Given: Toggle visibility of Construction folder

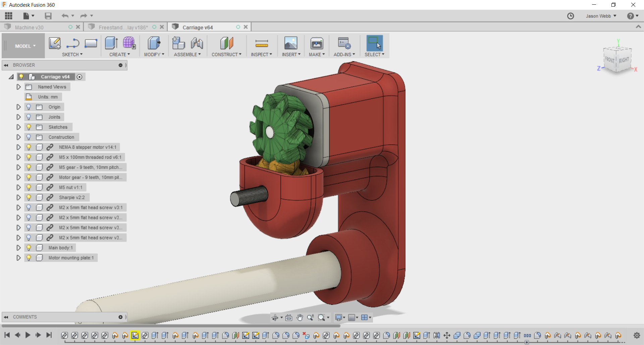Looking at the screenshot, I should pyautogui.click(x=29, y=137).
